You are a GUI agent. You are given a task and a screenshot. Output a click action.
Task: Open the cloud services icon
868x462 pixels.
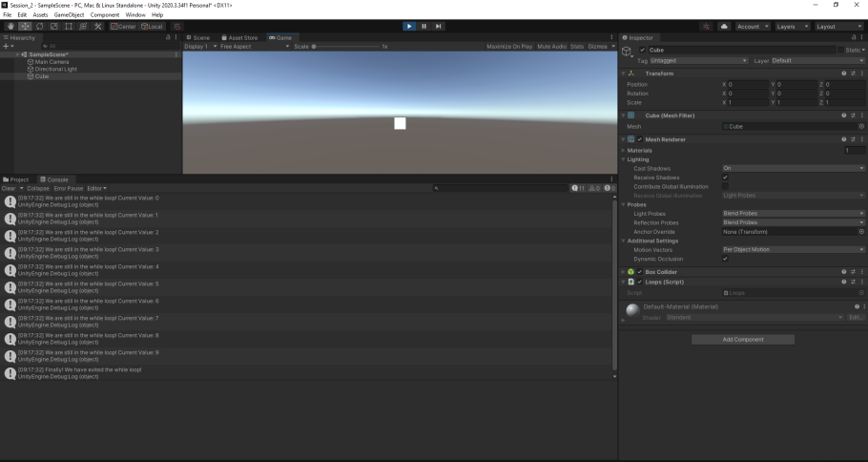[724, 26]
